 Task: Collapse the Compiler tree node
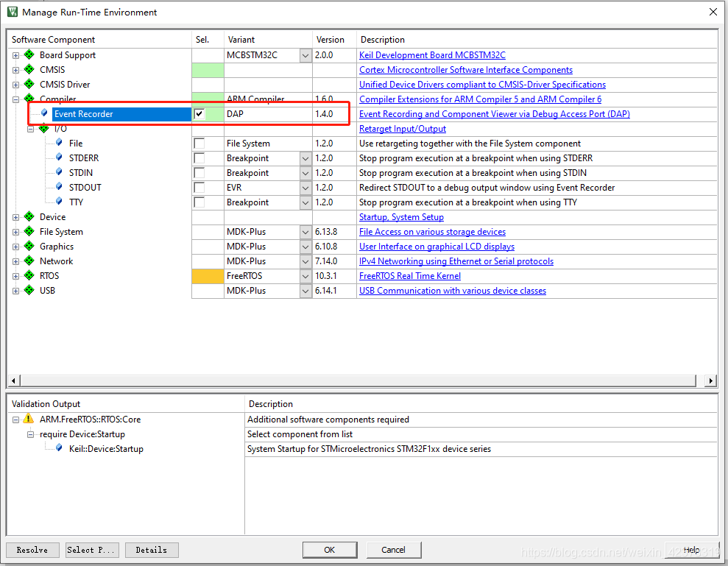tap(15, 99)
